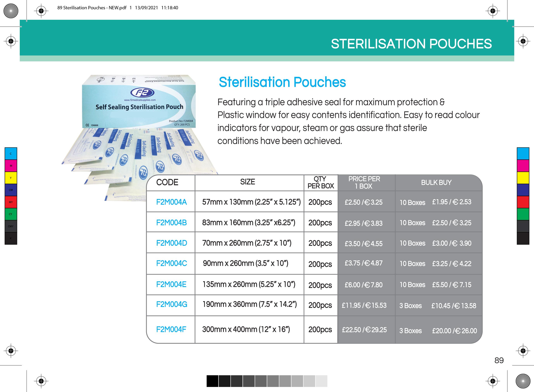The width and height of the screenshot is (534, 392).
Task: Click the magenta swatch labeled M
Action: 11,166
